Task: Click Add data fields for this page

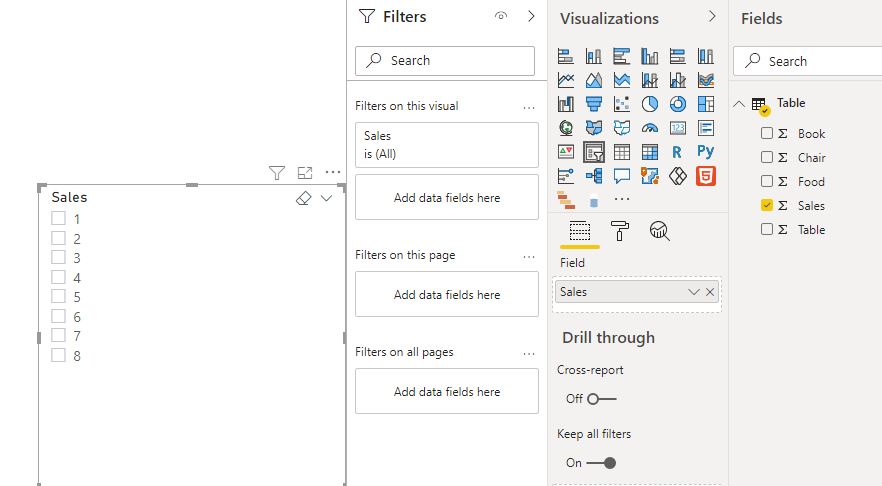Action: tap(447, 294)
